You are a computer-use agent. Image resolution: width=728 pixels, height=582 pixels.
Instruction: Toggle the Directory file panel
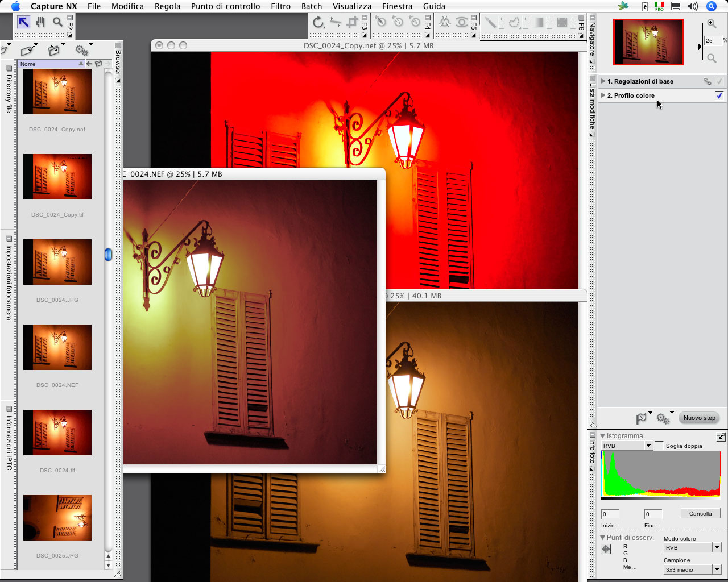tap(9, 69)
